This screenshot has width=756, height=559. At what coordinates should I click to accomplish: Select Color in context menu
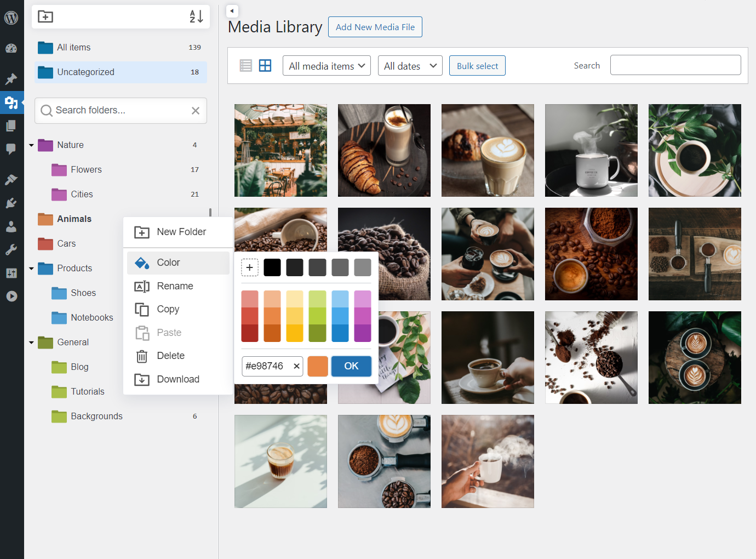pos(178,263)
